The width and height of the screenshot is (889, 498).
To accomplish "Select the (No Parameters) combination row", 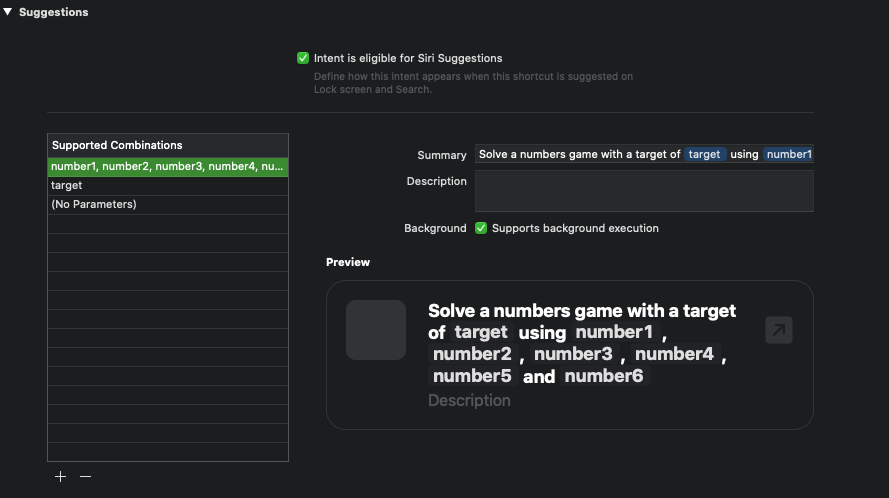I will click(x=168, y=204).
